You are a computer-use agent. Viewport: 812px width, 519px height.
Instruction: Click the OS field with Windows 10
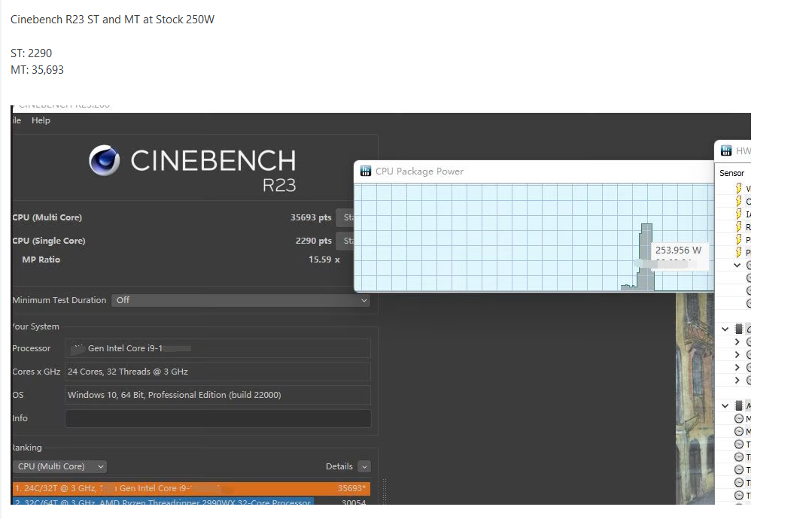217,395
